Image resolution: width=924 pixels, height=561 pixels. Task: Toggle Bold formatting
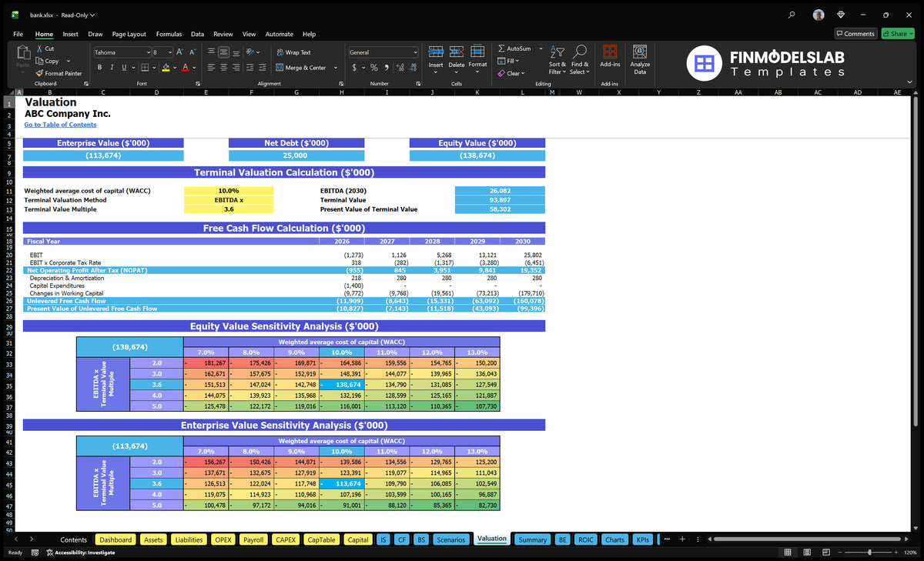(x=100, y=68)
